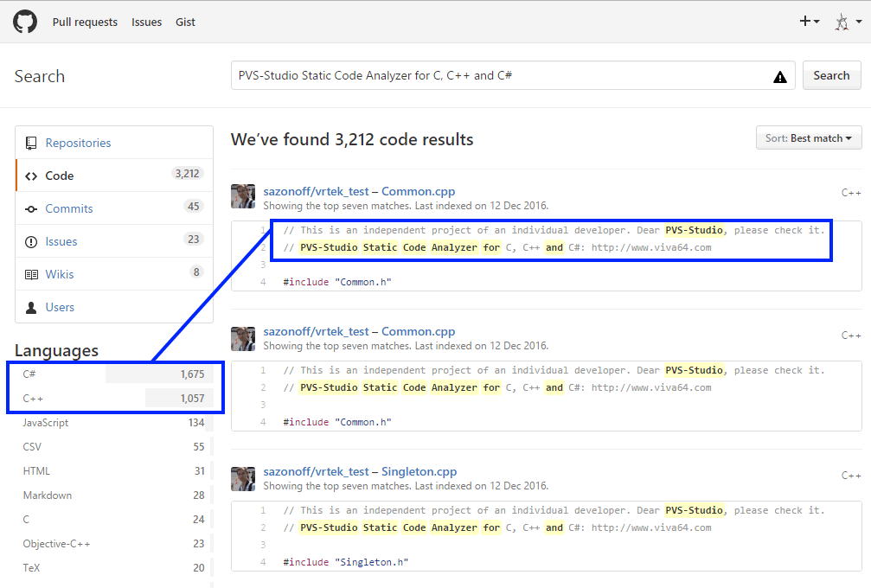The height and width of the screenshot is (588, 871).
Task: Filter results by C language
Action: 114,520
